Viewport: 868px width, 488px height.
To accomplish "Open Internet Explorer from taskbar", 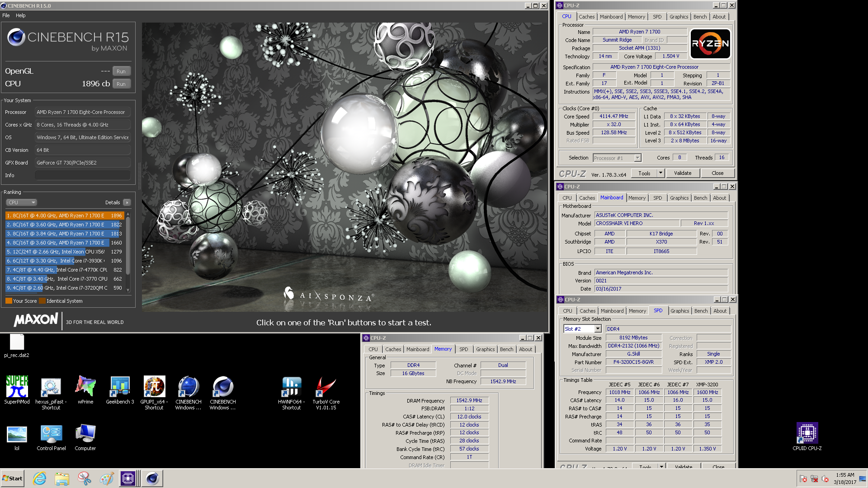I will click(x=40, y=478).
